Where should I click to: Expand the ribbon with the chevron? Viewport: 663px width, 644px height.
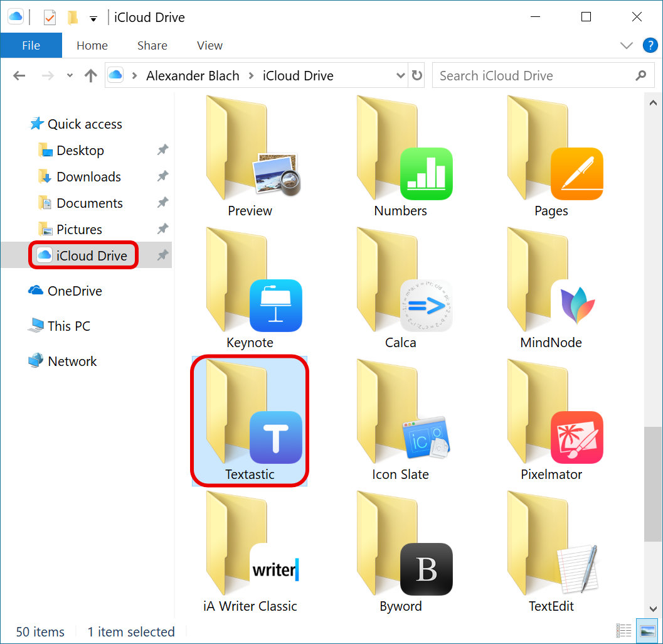point(626,45)
